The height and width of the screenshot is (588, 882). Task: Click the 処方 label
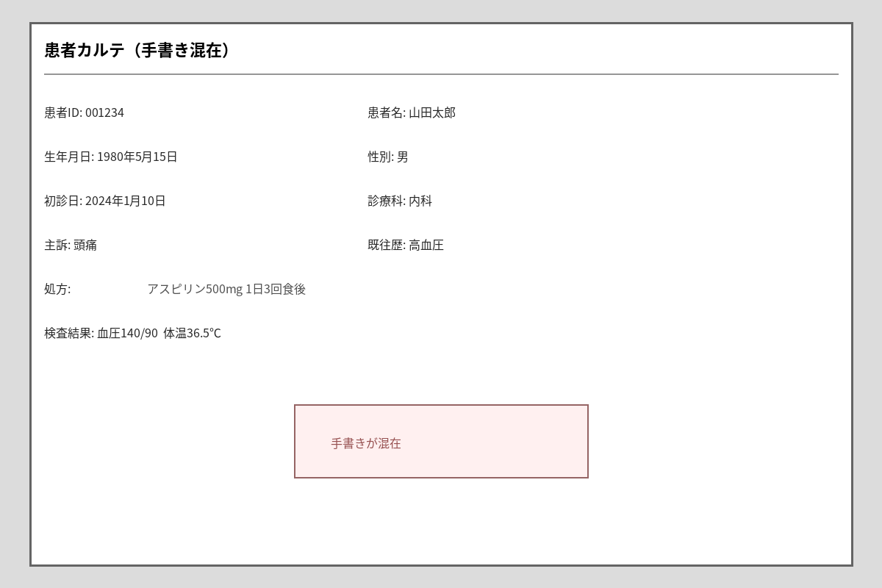click(x=57, y=289)
